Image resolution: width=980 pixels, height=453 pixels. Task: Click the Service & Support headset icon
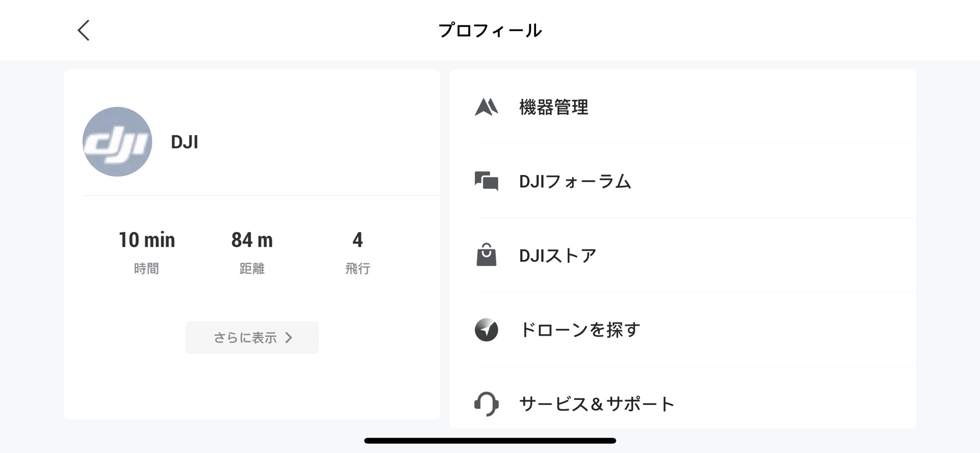486,404
